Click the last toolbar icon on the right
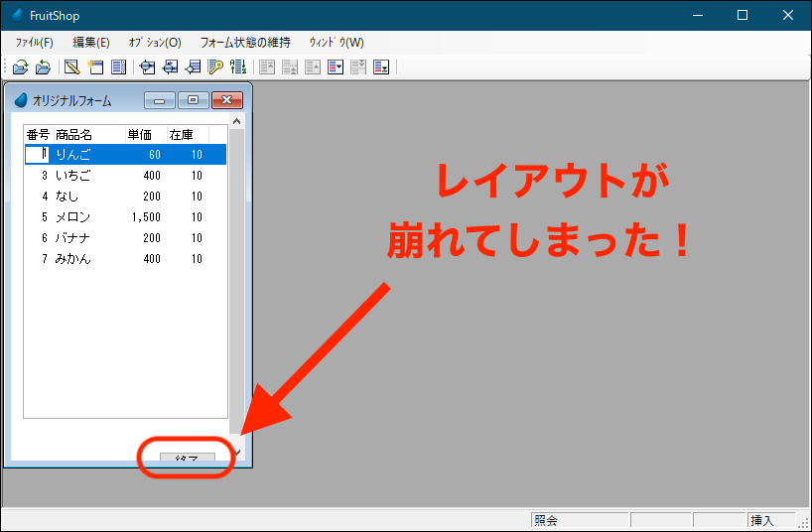This screenshot has height=532, width=812. point(381,66)
